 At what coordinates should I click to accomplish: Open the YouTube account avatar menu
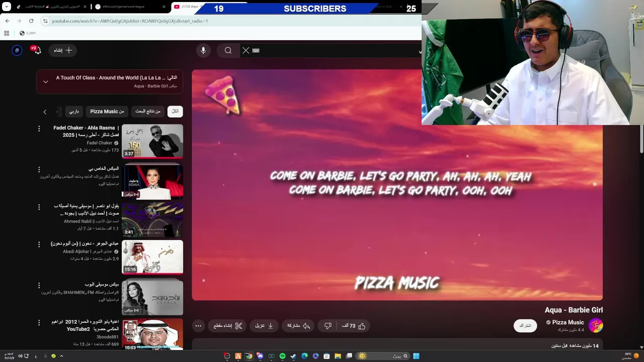(x=17, y=50)
